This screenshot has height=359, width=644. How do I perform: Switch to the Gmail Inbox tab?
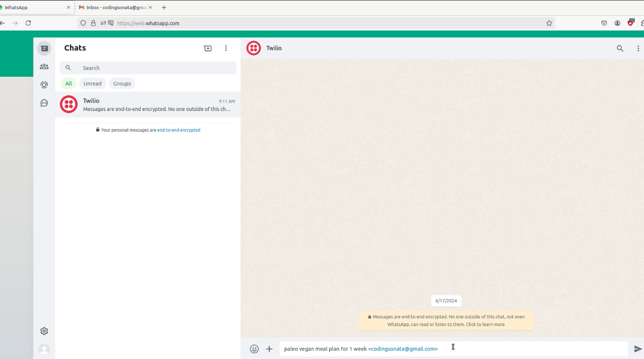click(113, 7)
